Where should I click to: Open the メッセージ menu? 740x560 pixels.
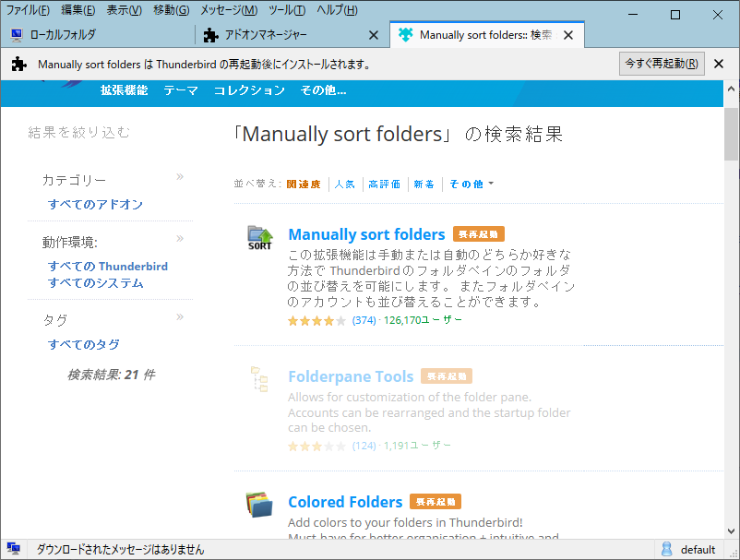[x=229, y=10]
